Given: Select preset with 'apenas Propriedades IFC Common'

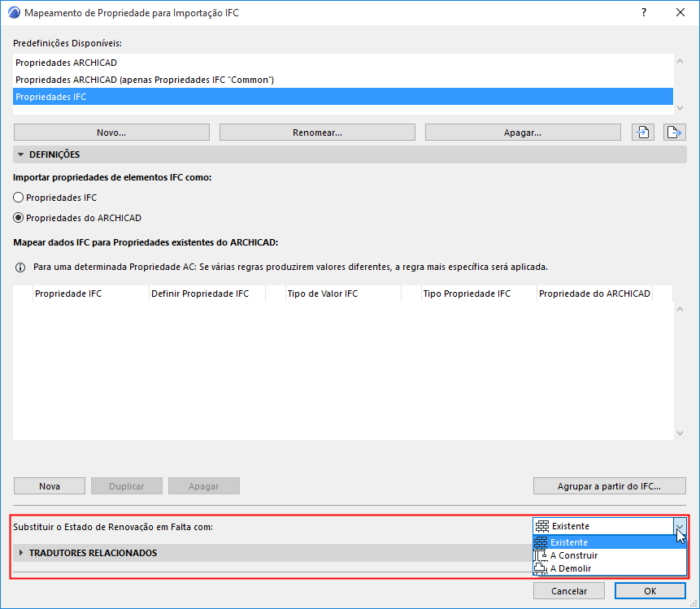Looking at the screenshot, I should 343,80.
